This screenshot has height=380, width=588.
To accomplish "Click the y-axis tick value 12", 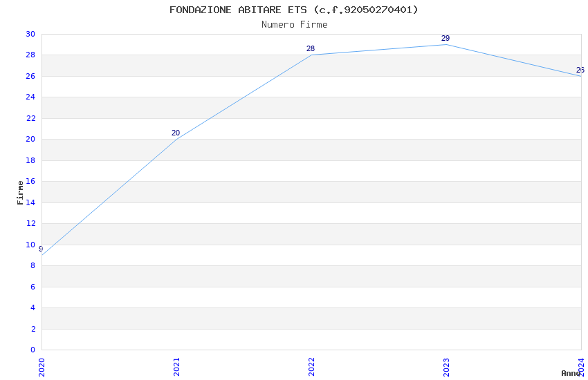I will tap(30, 223).
